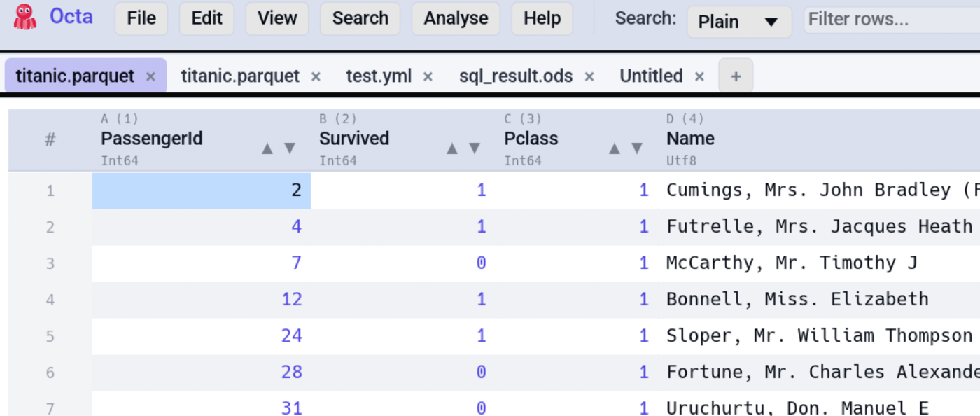Select PassengerId cell with value 12

coord(202,300)
